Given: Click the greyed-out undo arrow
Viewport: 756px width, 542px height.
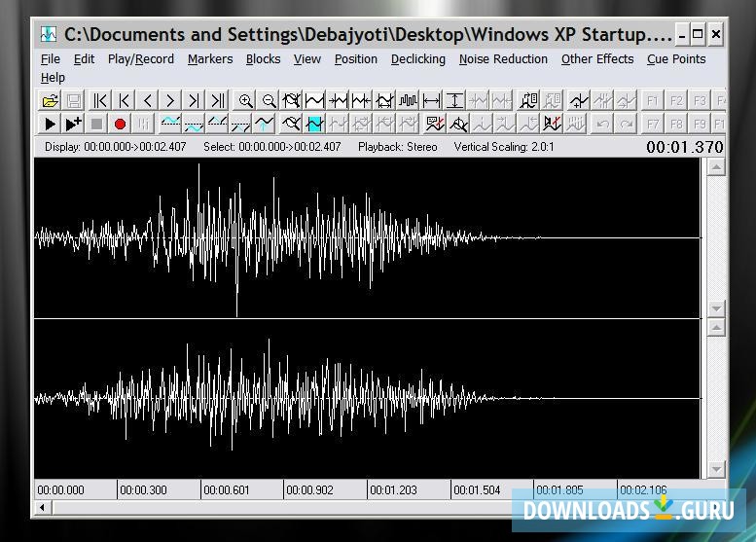Looking at the screenshot, I should pyautogui.click(x=602, y=124).
